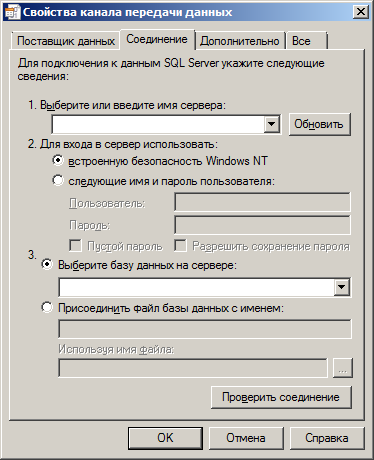The image size is (374, 460).
Task: Click the browse ellipsis button for file name
Action: click(x=343, y=368)
